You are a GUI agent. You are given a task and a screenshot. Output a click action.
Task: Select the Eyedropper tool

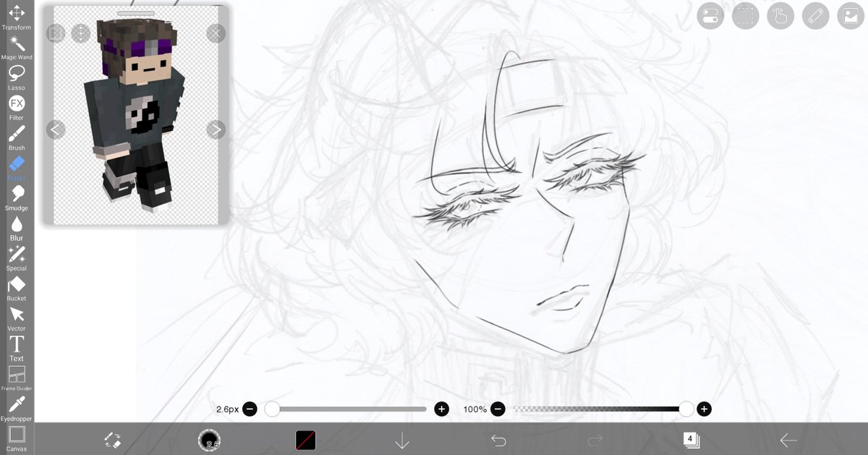(17, 409)
